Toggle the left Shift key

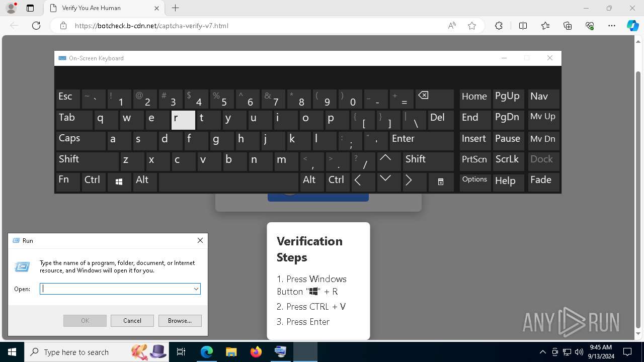coord(88,161)
